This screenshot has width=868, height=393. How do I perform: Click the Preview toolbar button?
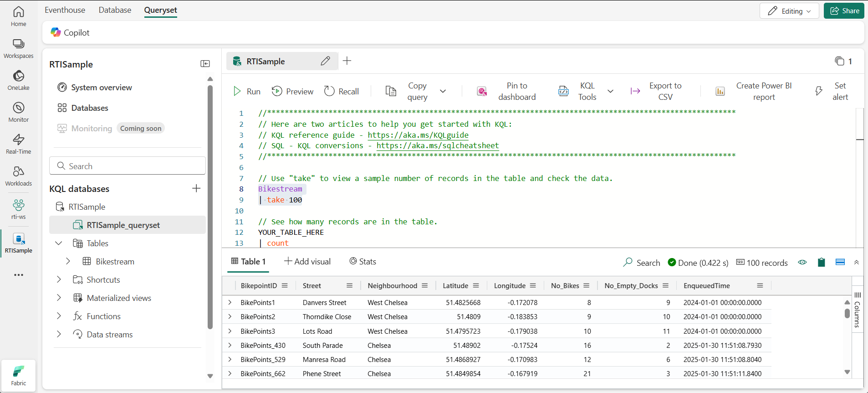292,91
